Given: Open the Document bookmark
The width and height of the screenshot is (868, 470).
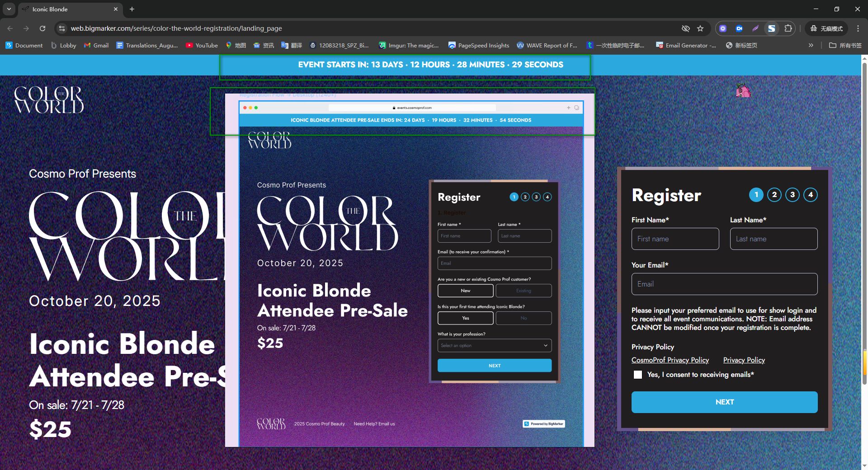Looking at the screenshot, I should tap(24, 45).
